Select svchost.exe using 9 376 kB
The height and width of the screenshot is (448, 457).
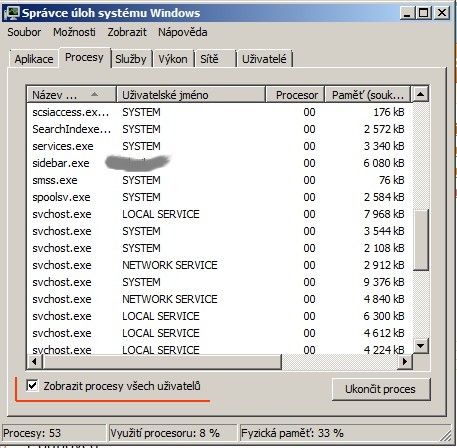point(219,282)
